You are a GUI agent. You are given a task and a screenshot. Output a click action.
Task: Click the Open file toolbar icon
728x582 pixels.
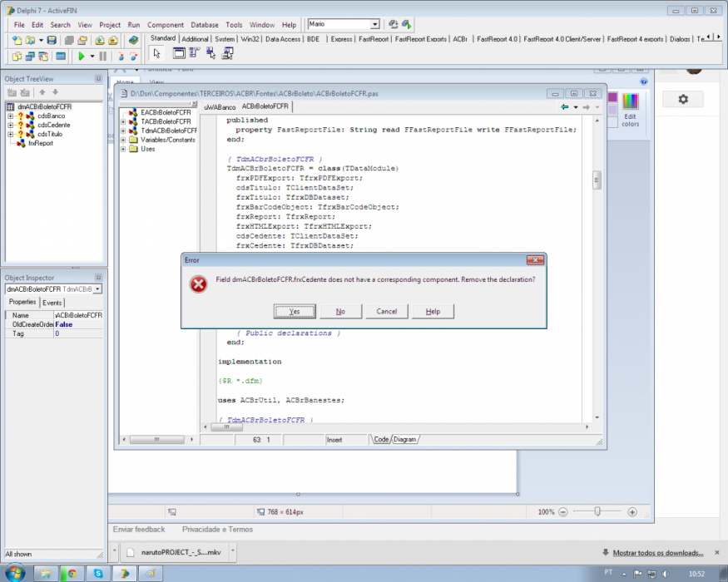coord(30,41)
